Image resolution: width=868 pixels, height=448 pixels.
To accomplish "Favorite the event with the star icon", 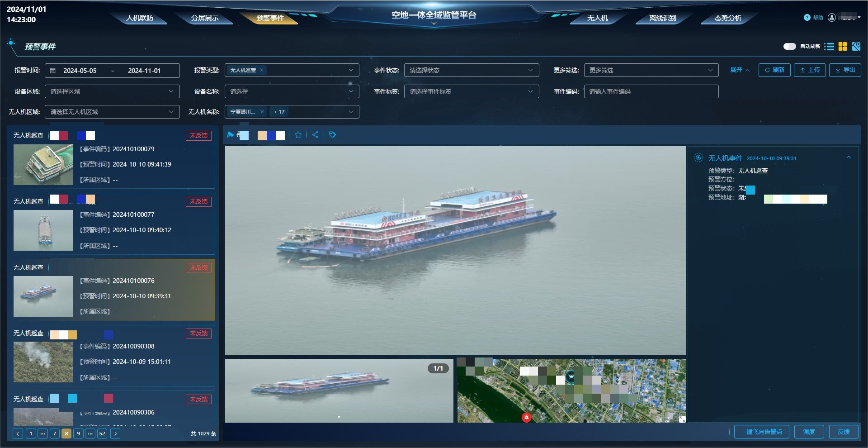I will tap(298, 135).
